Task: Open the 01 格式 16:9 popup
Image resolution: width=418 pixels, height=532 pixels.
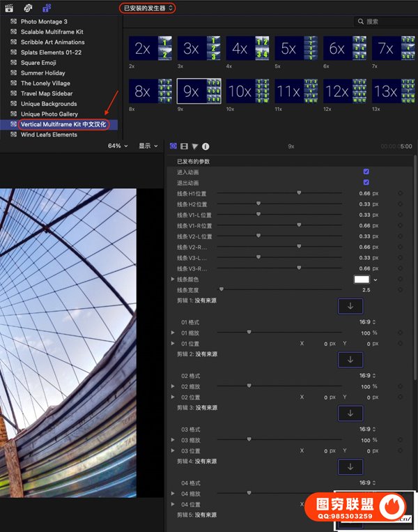Action: pyautogui.click(x=367, y=322)
